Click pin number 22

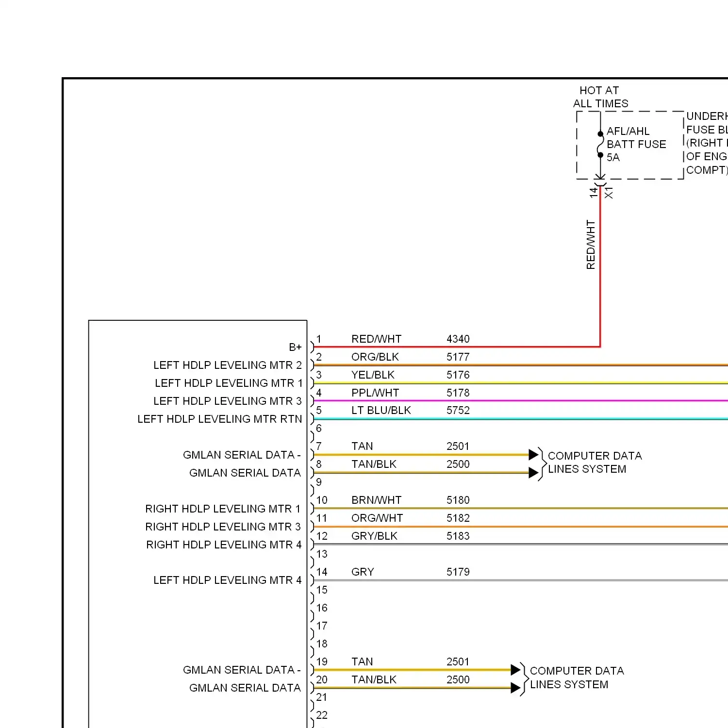(x=322, y=715)
